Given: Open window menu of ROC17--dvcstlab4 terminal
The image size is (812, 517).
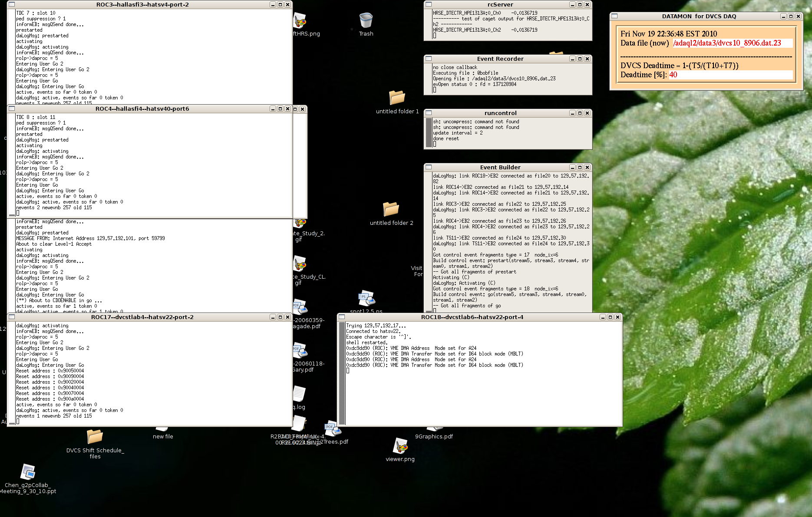Looking at the screenshot, I should click(x=12, y=317).
